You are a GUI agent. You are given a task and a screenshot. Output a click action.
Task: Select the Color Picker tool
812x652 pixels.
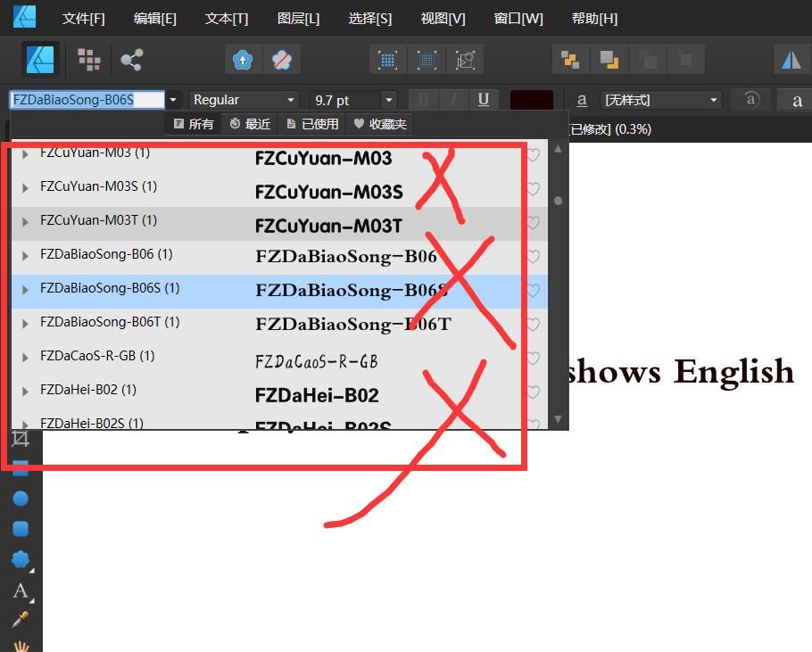[21, 619]
